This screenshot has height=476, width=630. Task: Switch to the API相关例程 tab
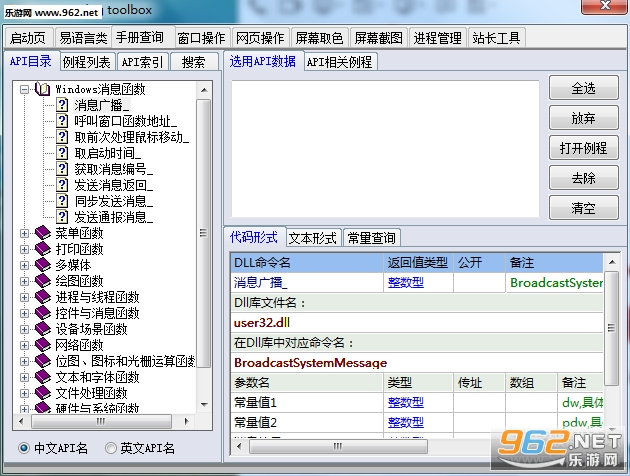pyautogui.click(x=340, y=62)
